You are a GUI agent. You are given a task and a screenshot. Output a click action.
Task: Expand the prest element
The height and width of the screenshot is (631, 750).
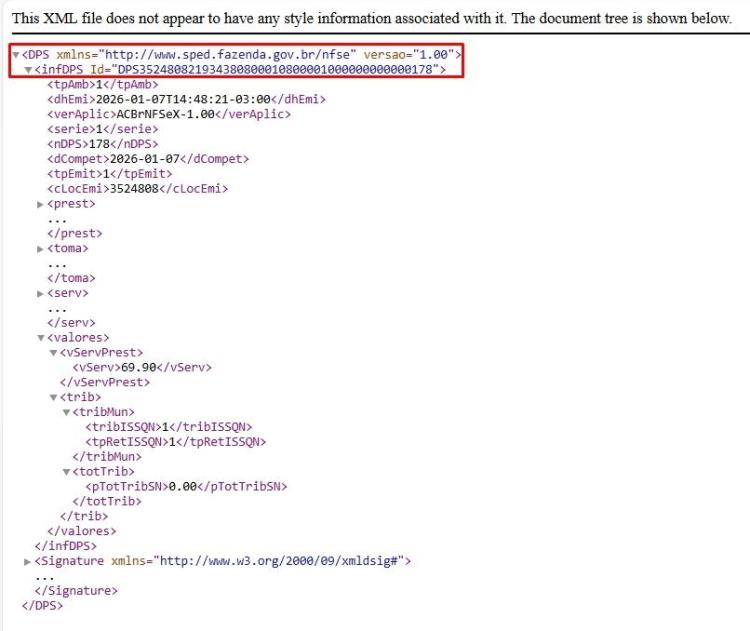coord(41,204)
